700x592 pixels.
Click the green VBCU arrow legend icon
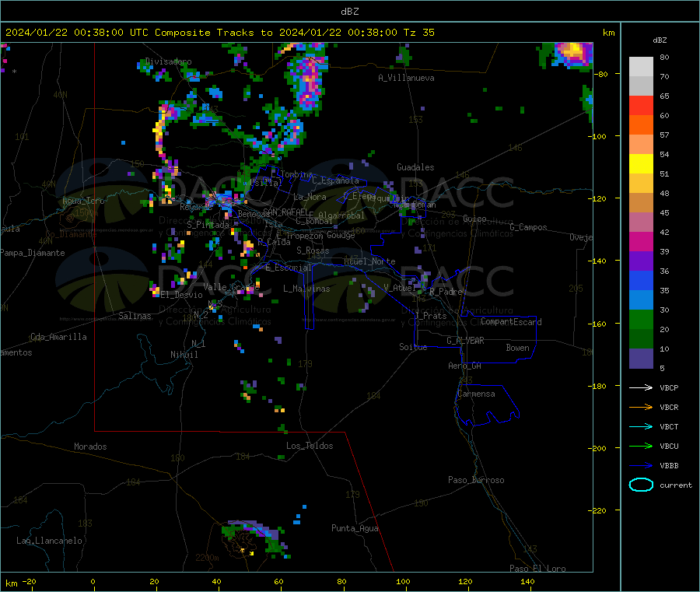(x=641, y=446)
